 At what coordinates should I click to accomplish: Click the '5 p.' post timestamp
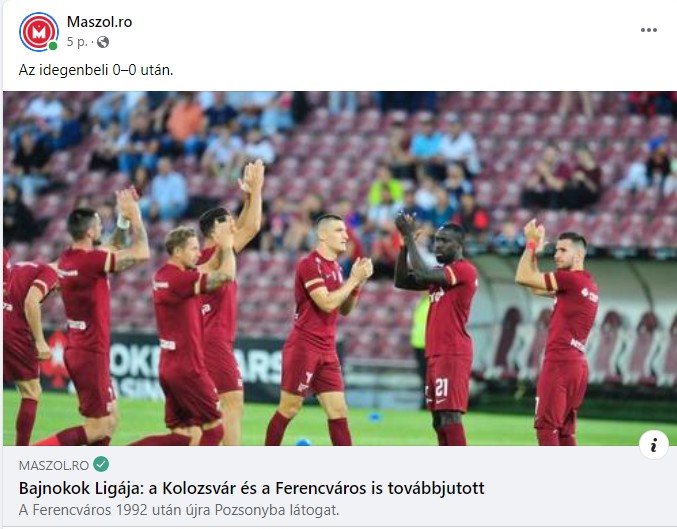[x=77, y=42]
